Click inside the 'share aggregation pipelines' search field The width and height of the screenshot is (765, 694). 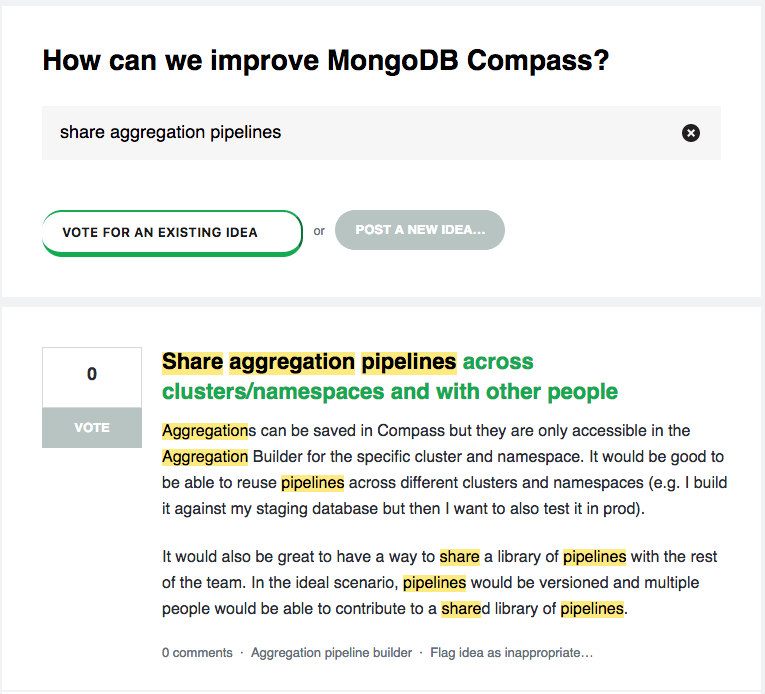[381, 133]
